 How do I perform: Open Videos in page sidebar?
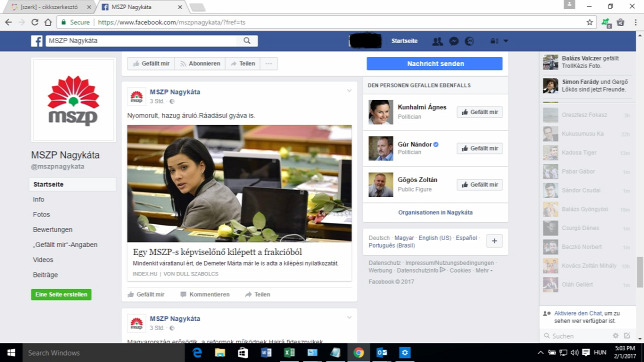(x=43, y=260)
